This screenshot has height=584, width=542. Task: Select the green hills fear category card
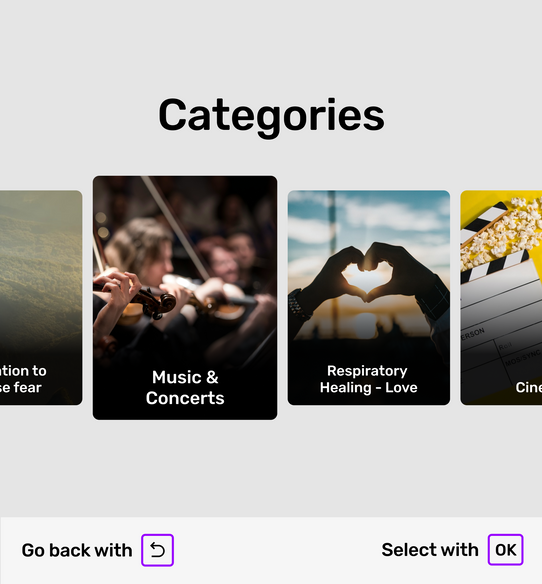[41, 298]
